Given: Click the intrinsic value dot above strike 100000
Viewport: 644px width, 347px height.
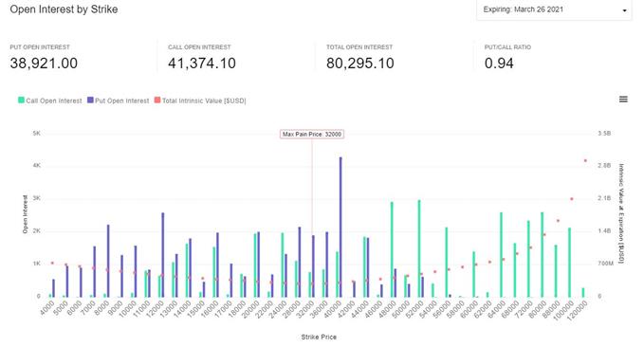Looking at the screenshot, I should [572, 199].
